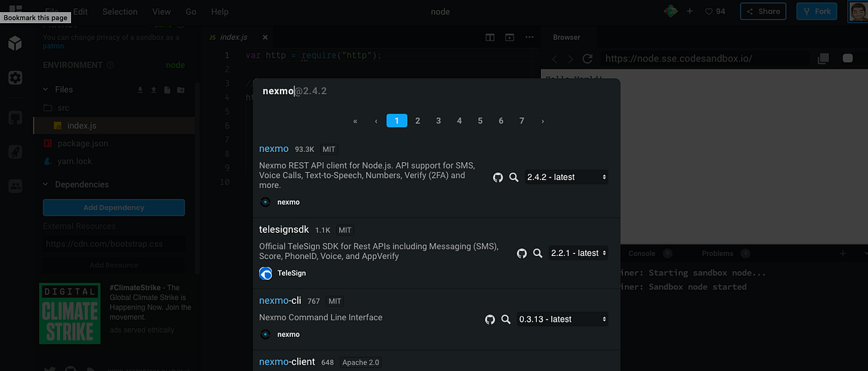Image resolution: width=868 pixels, height=371 pixels.
Task: Open GitHub repo for nexmo package
Action: point(498,177)
